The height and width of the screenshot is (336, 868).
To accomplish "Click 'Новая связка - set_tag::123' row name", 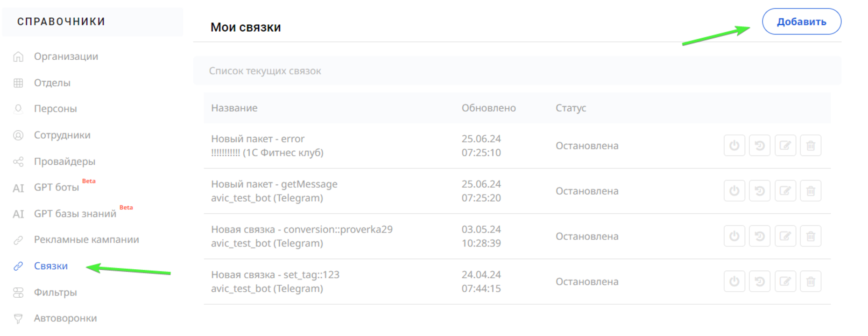I will (275, 275).
